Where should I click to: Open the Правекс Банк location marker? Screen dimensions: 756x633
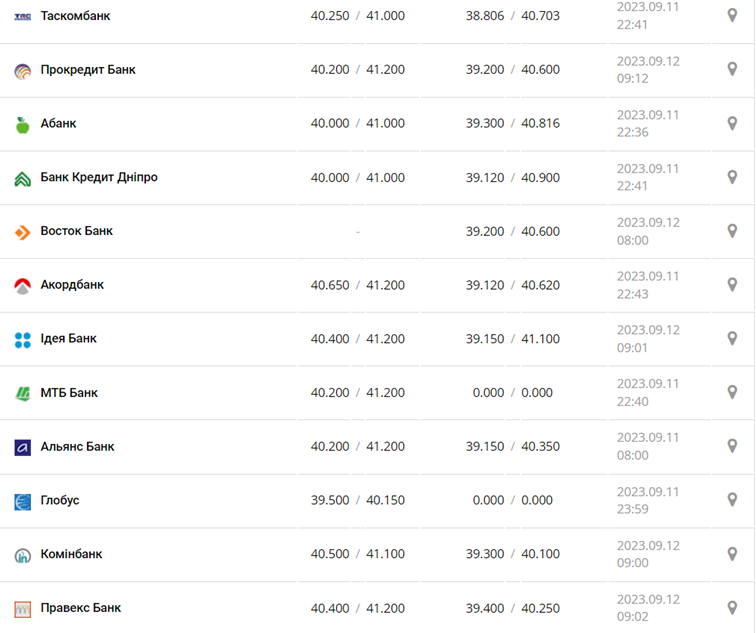coord(732,608)
